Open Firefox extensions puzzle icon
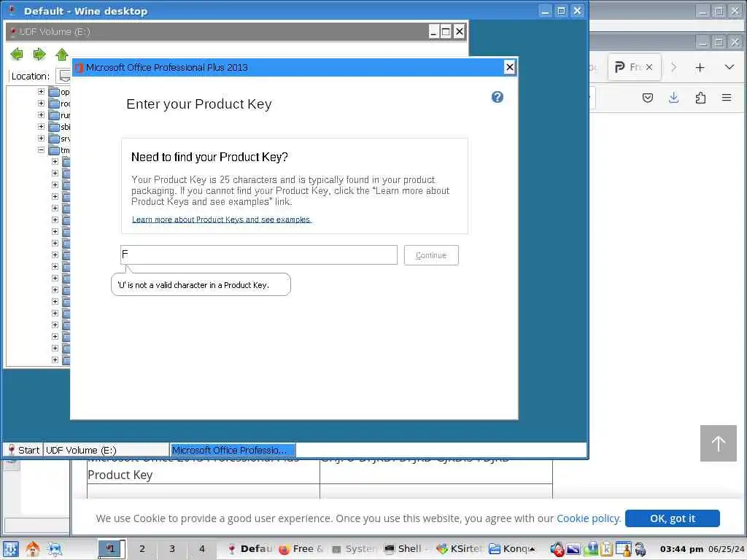The image size is (747, 560). [x=700, y=98]
